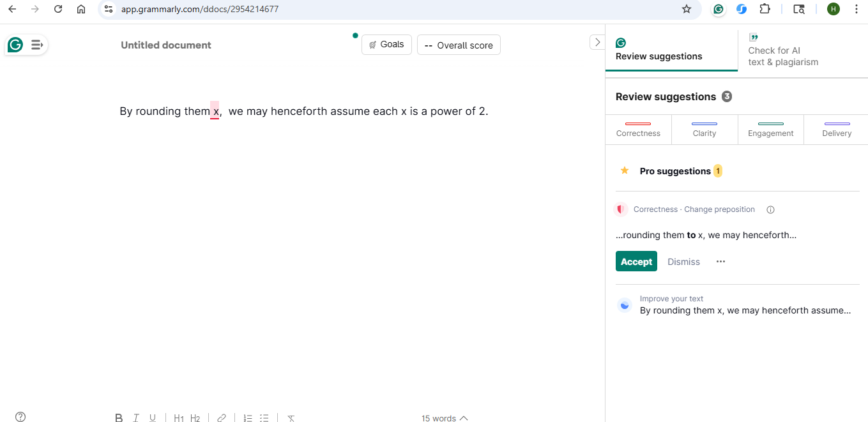Click the info icon beside Change preposition
This screenshot has height=422, width=868.
[x=770, y=209]
